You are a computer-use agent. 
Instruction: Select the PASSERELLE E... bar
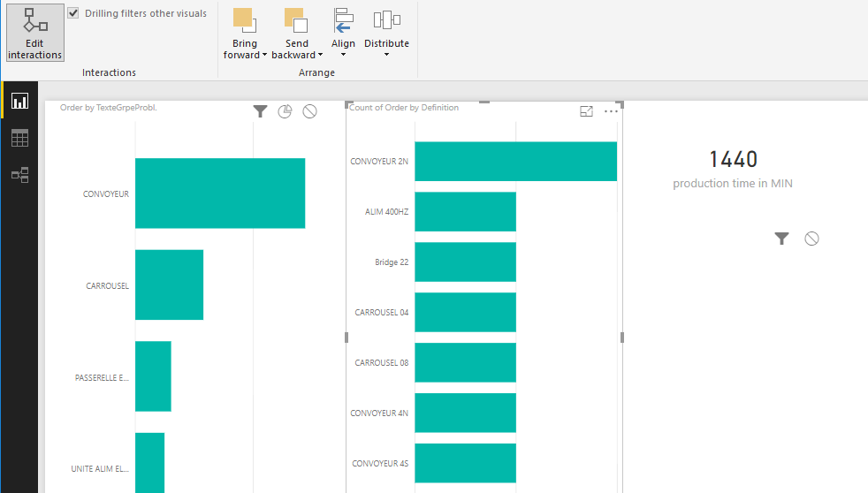(153, 376)
